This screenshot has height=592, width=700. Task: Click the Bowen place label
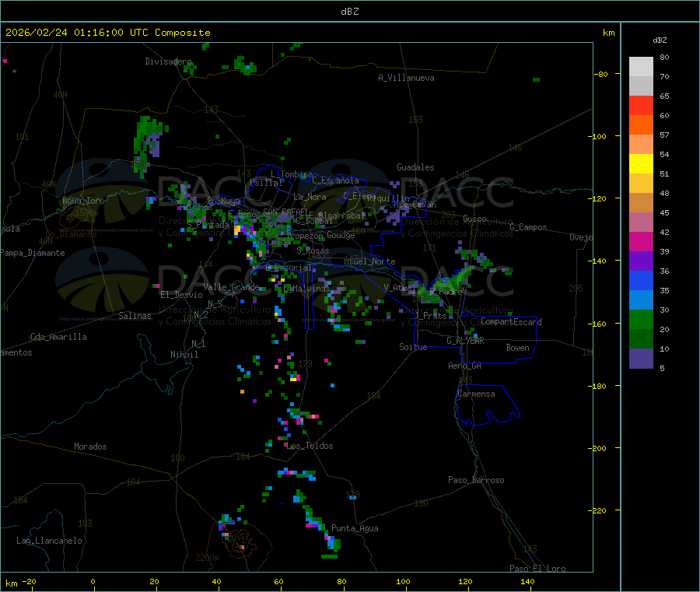(x=517, y=348)
